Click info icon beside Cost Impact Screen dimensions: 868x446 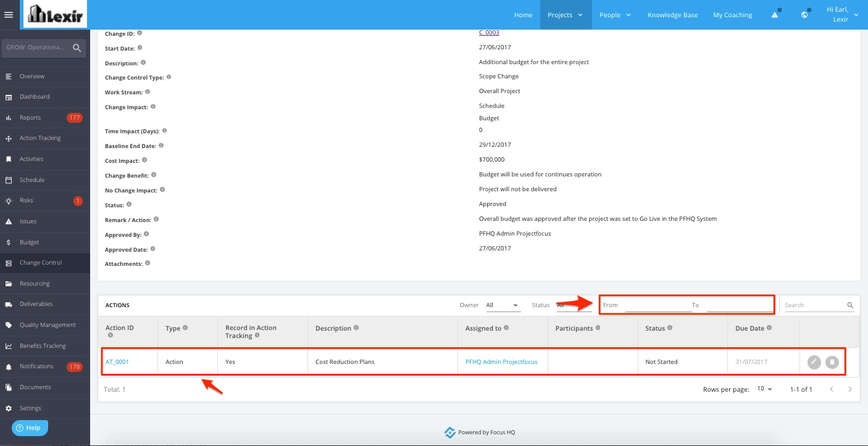click(x=145, y=160)
